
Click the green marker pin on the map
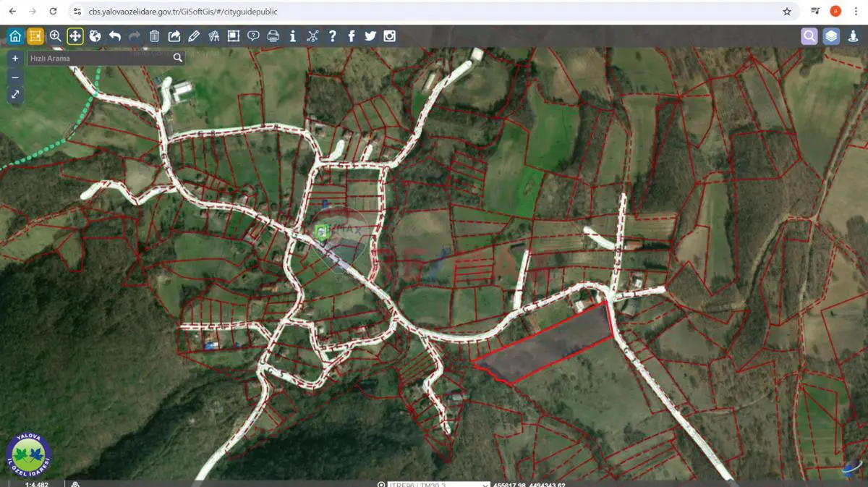click(x=322, y=232)
